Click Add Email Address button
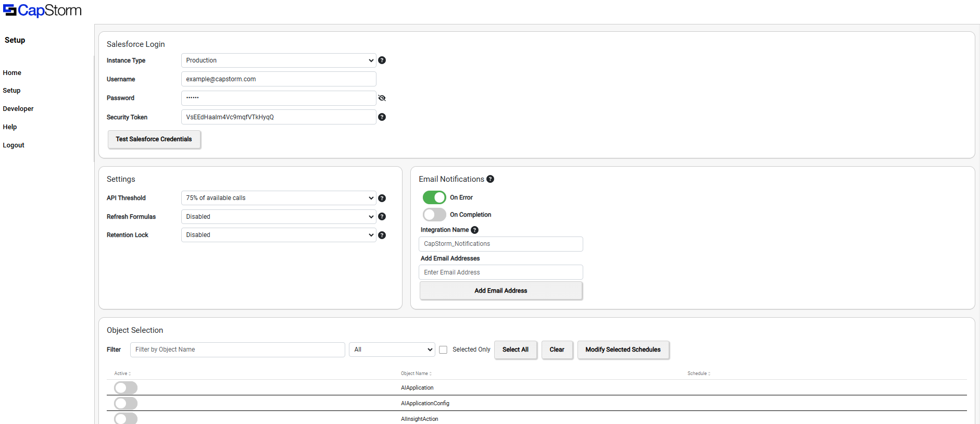Screen dimensions: 980x424 pos(501,291)
